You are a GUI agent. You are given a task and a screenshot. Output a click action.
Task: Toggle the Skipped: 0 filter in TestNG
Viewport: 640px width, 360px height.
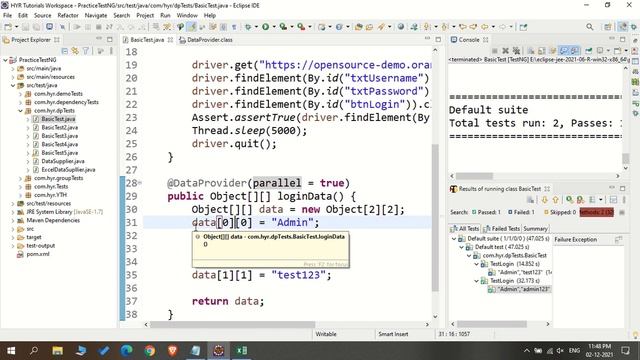point(560,212)
